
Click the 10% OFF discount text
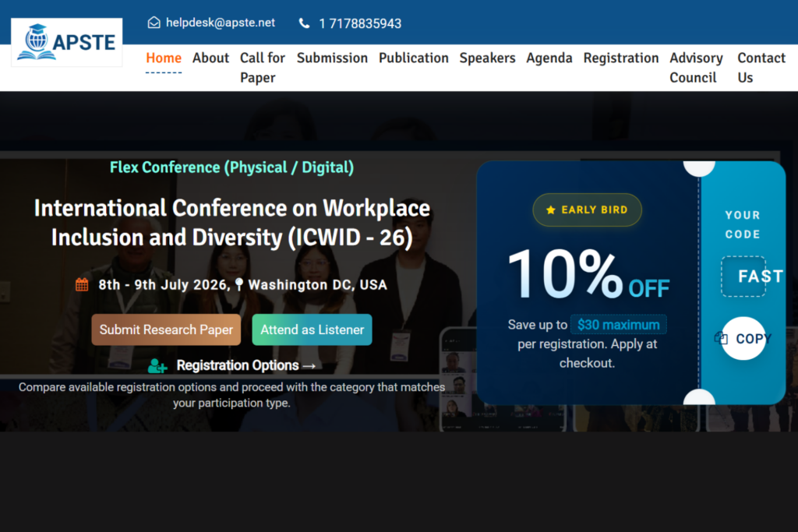588,275
